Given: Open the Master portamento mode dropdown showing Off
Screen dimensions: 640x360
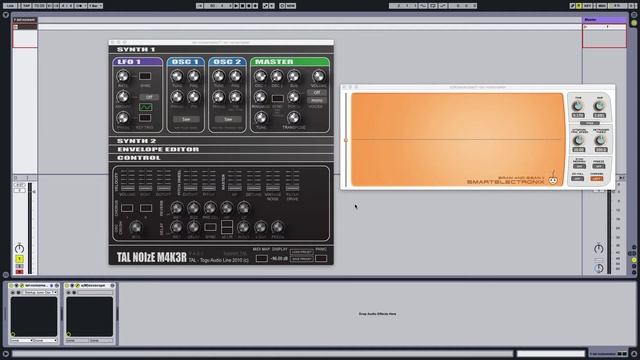Looking at the screenshot, I should [317, 93].
